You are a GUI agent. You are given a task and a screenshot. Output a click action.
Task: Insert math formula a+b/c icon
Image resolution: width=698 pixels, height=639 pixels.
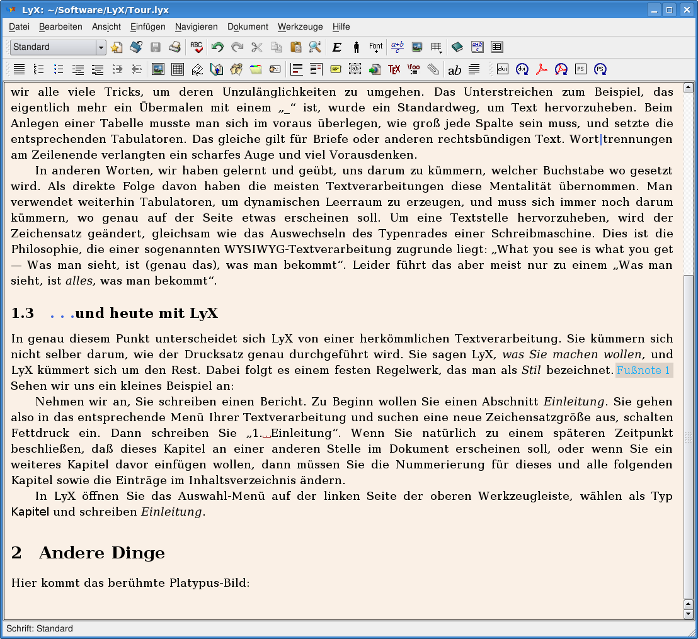[397, 47]
